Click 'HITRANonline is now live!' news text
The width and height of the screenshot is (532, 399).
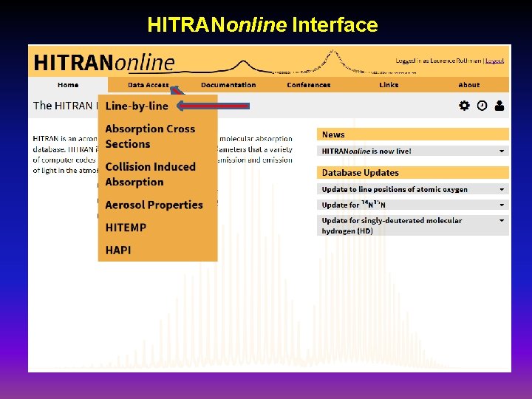[366, 151]
